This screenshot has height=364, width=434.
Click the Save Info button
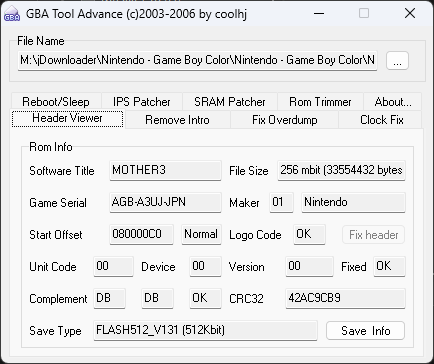pos(365,331)
